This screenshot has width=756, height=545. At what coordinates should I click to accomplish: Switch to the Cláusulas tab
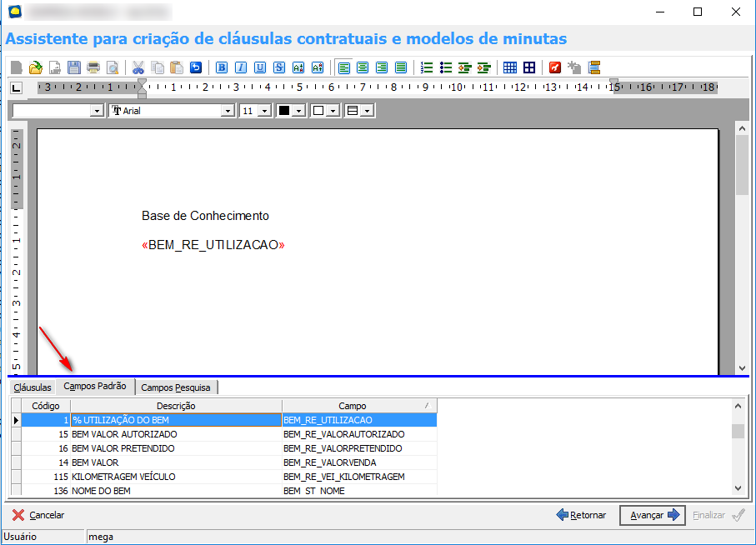[33, 387]
